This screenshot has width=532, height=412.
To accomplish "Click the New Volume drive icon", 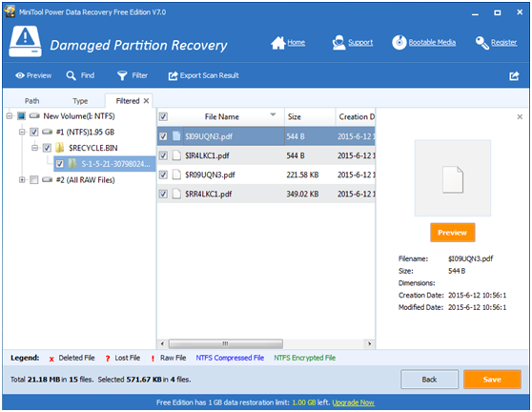I will [x=34, y=116].
